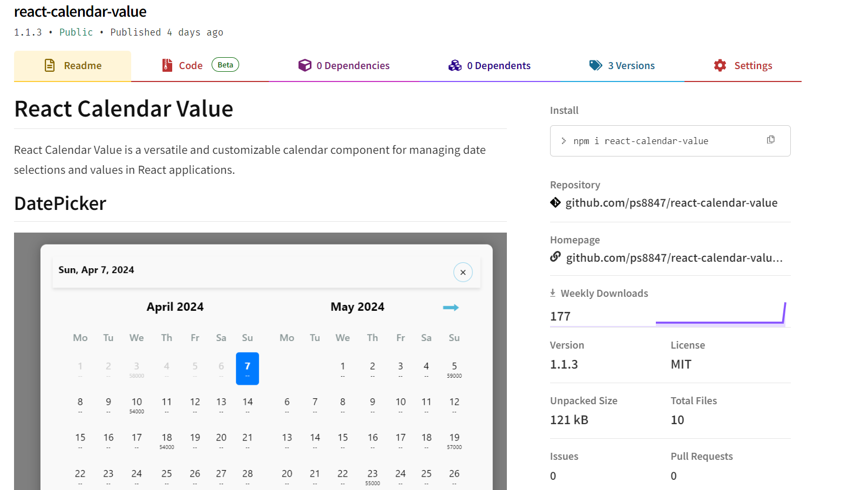Open the github.com/ps8847/react-calendar-value repository link
The image size is (868, 490).
[x=672, y=203]
